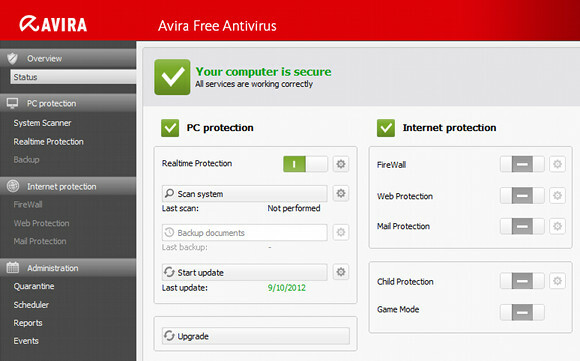Toggle Realtime Protection switch off
This screenshot has height=361, width=580.
305,164
